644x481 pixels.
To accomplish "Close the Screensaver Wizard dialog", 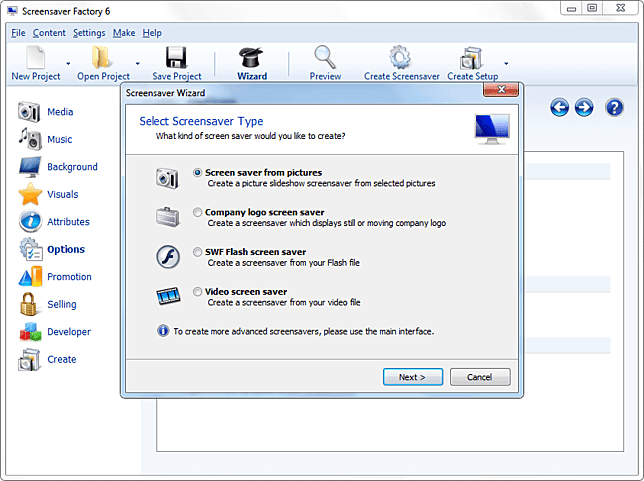I will click(x=501, y=89).
